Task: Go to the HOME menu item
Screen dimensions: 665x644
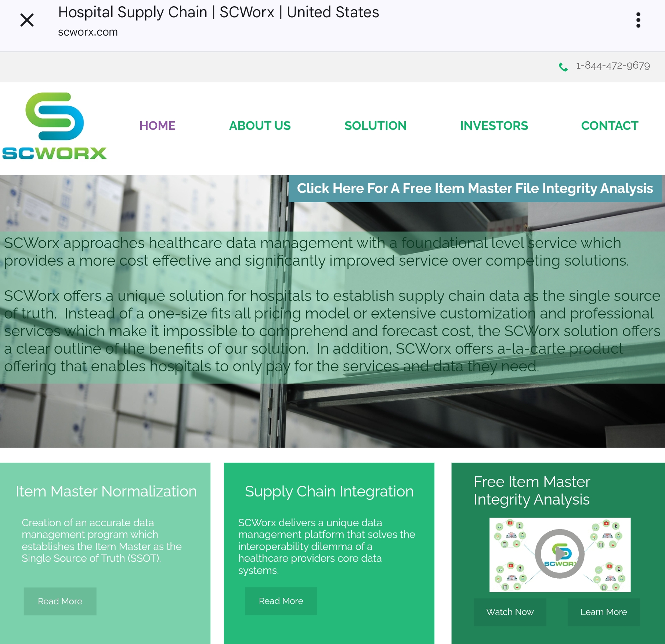Action: tap(157, 125)
